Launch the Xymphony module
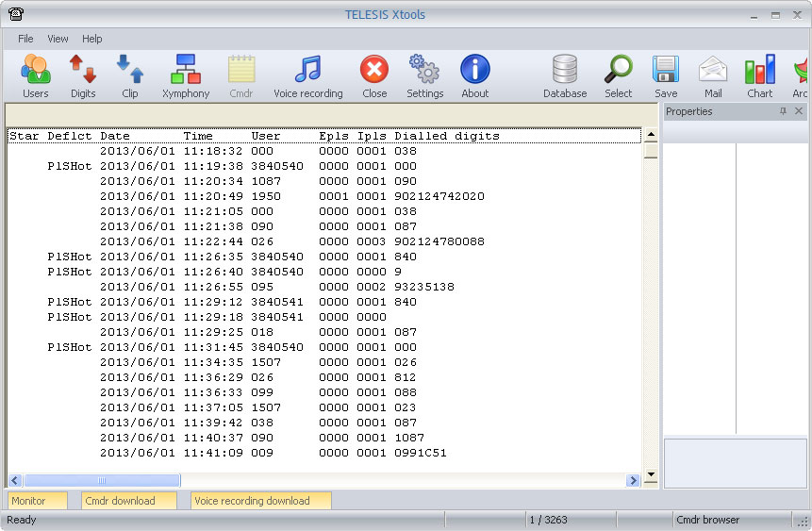This screenshot has height=531, width=812. click(186, 75)
